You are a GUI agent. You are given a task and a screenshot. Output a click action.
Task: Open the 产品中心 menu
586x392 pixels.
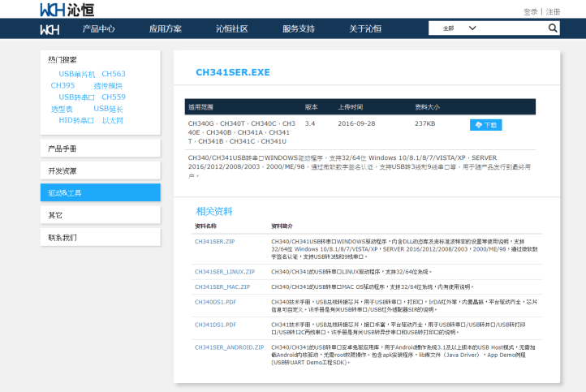[x=98, y=28]
